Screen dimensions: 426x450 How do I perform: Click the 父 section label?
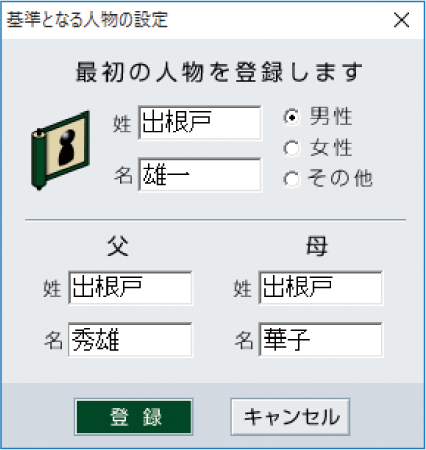(x=118, y=246)
